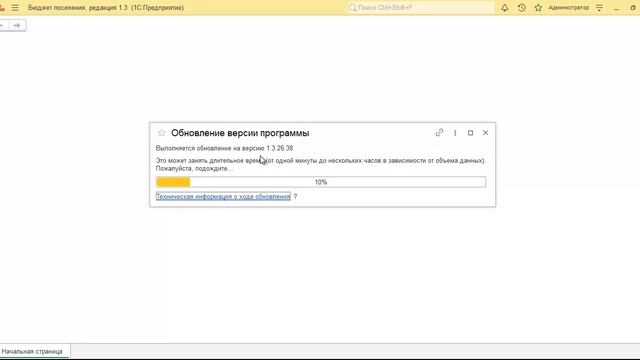The image size is (640, 360).
Task: Switch to Начальная страница tab
Action: coord(32,351)
